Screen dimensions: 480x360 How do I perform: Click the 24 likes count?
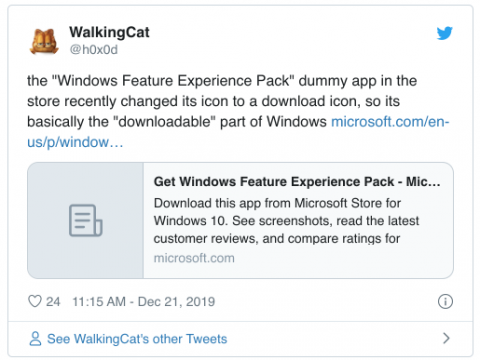pos(53,302)
